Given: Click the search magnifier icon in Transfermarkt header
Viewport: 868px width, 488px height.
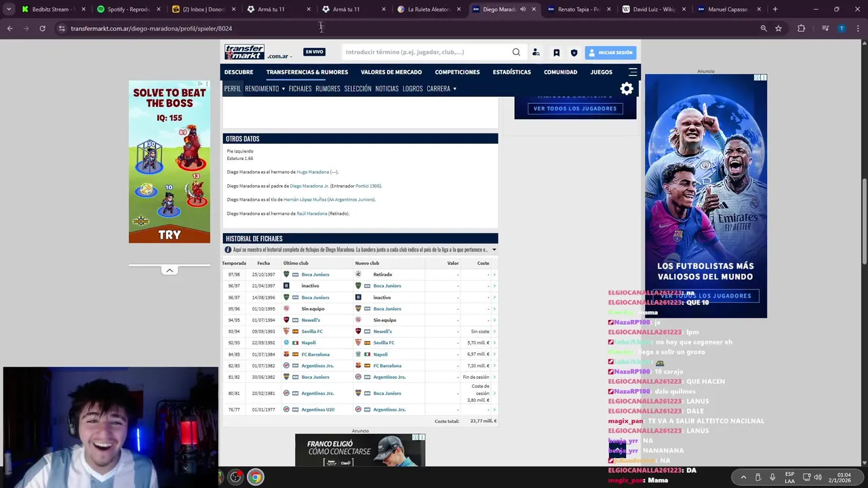Looking at the screenshot, I should pos(516,52).
